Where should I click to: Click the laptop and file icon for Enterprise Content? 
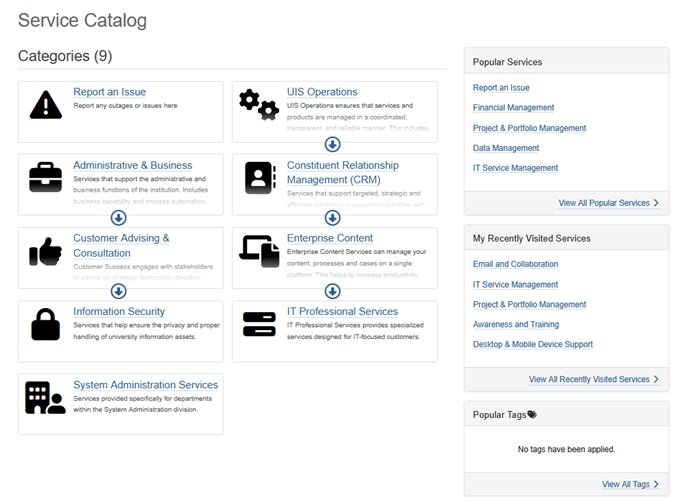[259, 251]
